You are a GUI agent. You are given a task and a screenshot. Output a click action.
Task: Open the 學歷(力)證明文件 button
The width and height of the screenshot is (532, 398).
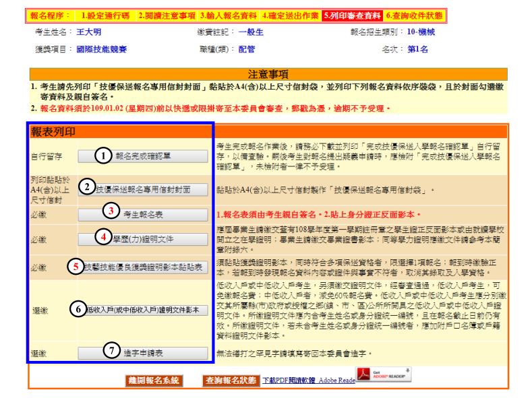pos(143,239)
